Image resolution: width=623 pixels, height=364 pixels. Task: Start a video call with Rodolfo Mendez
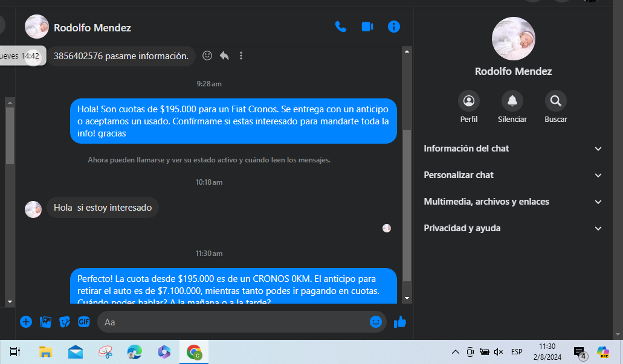click(x=367, y=27)
